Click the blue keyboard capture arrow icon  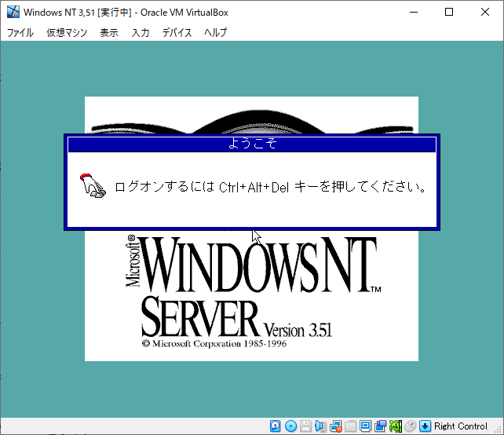pos(425,426)
